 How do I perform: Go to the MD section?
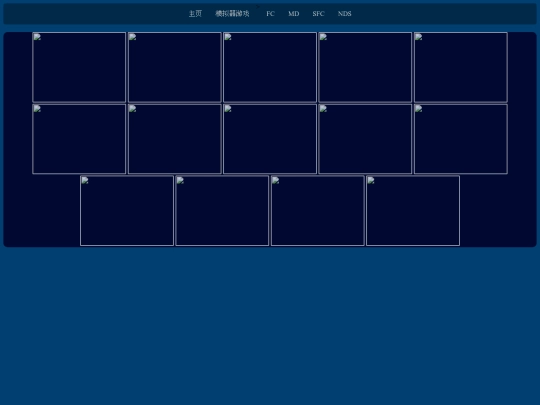tap(294, 14)
